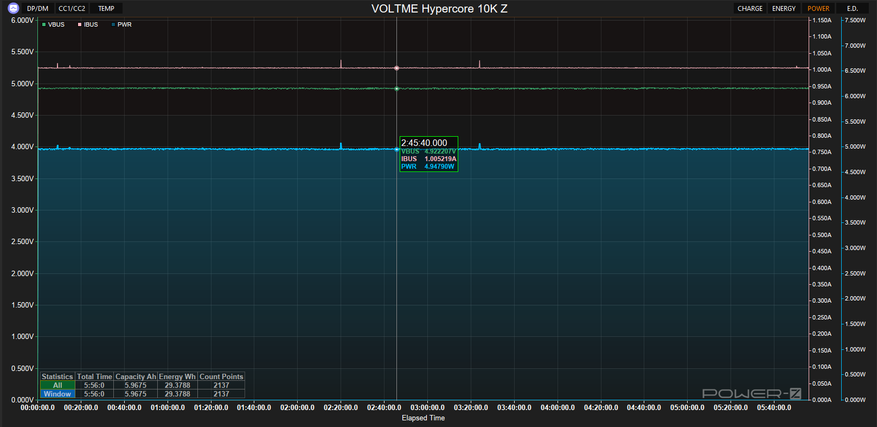Screen dimensions: 877x427
Task: Click the 6.000V voltage axis label
Action: click(x=23, y=20)
